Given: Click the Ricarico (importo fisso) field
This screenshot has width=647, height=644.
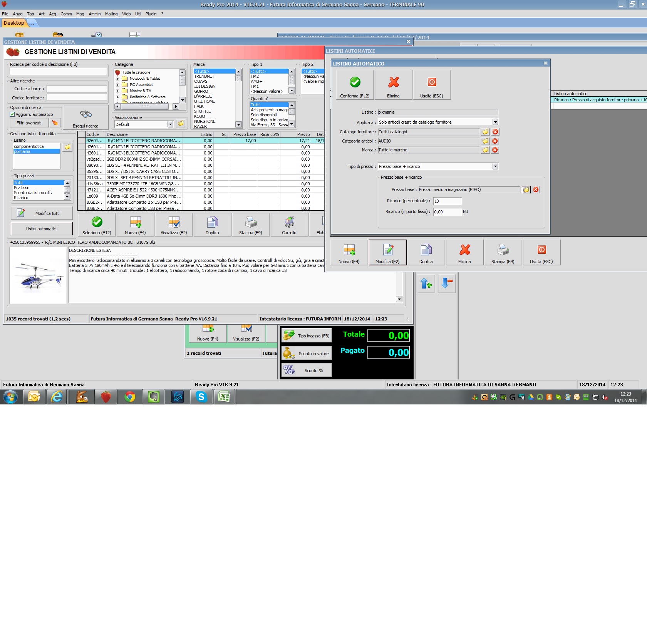Looking at the screenshot, I should (x=448, y=212).
